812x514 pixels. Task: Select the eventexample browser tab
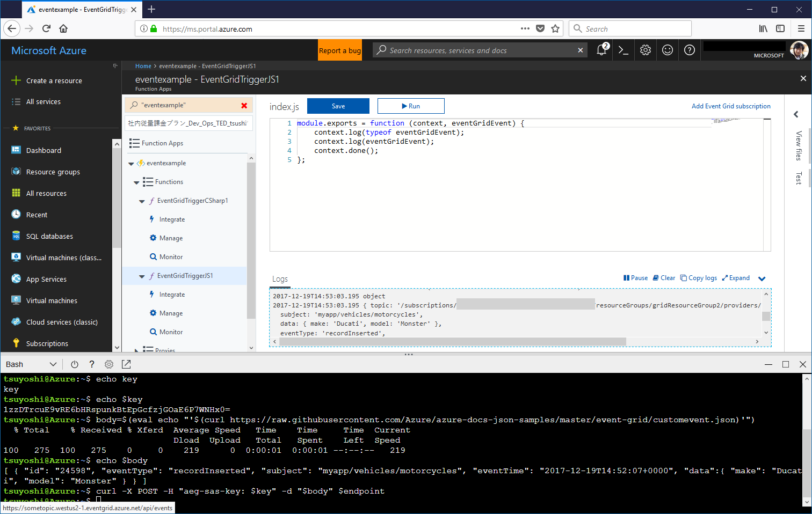[82, 9]
